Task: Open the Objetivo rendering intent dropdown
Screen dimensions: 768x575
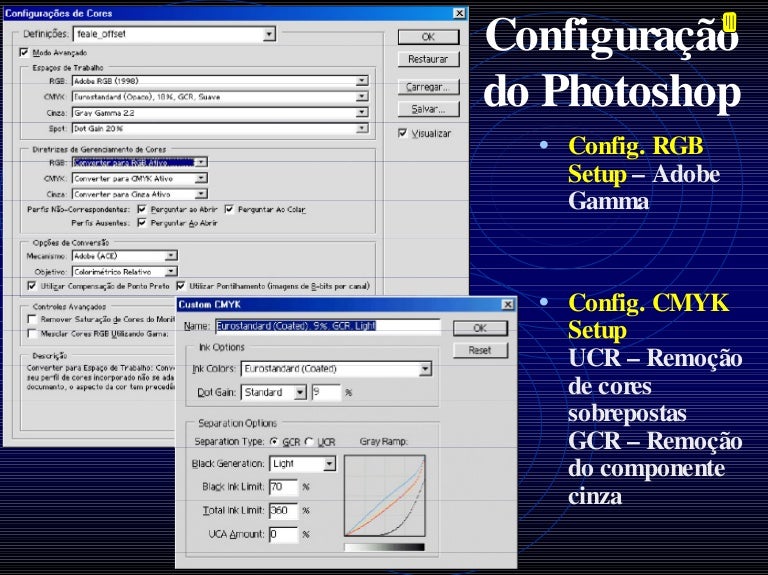Action: (171, 271)
